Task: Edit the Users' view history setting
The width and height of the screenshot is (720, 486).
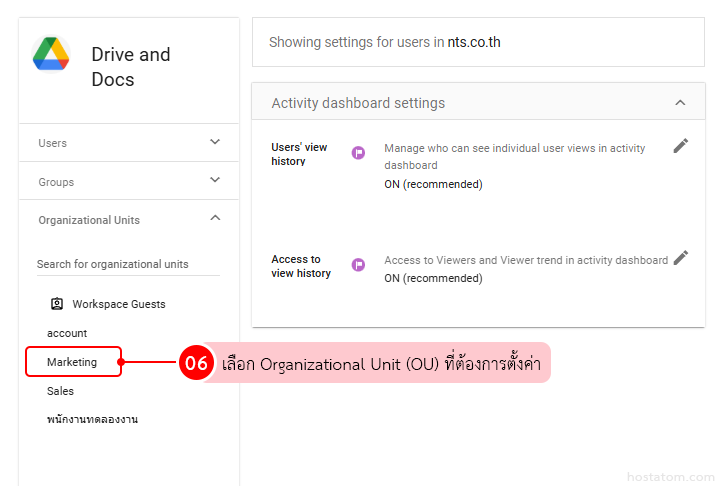Action: click(681, 146)
